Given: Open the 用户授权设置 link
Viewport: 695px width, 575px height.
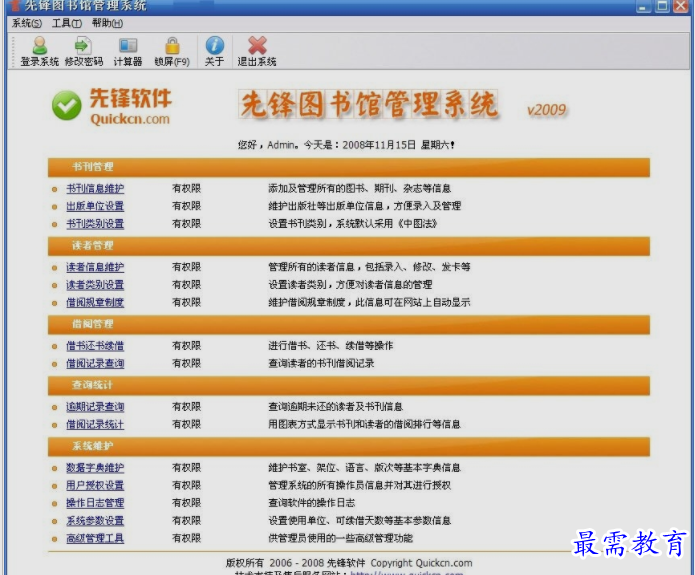Looking at the screenshot, I should point(95,485).
